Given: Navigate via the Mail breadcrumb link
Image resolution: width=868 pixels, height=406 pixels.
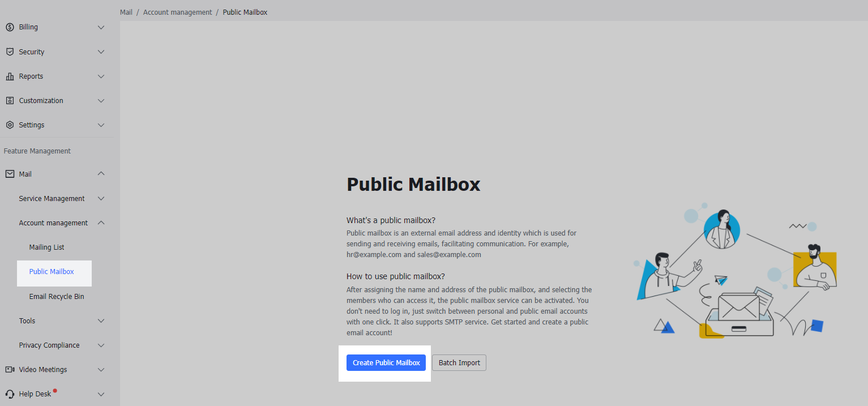Looking at the screenshot, I should 126,11.
